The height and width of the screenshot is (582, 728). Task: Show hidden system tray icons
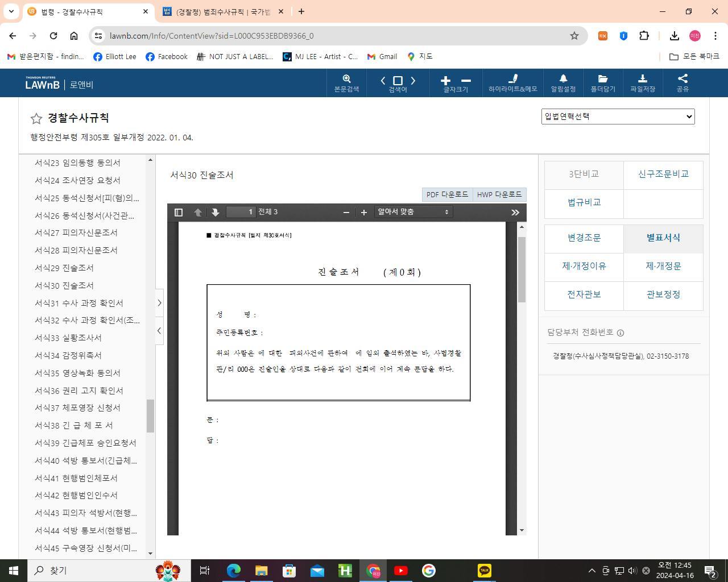pos(591,571)
